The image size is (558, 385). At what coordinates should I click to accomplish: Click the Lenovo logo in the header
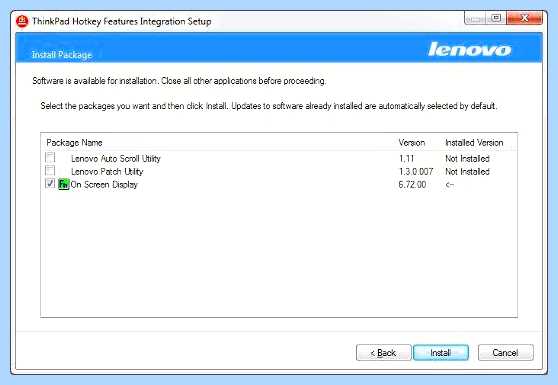click(470, 49)
